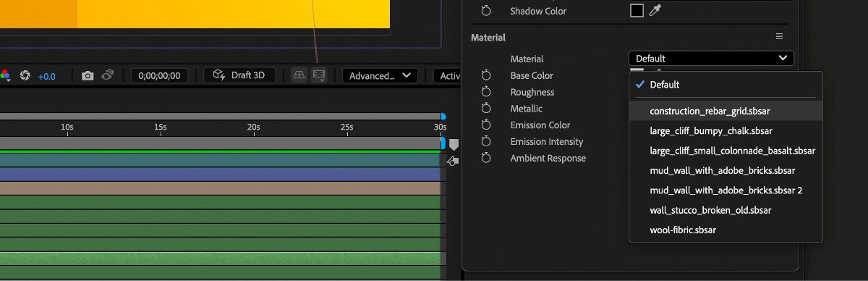The height and width of the screenshot is (281, 868).
Task: Choose construction_rebar_grid.sbsar material
Action: click(x=726, y=112)
